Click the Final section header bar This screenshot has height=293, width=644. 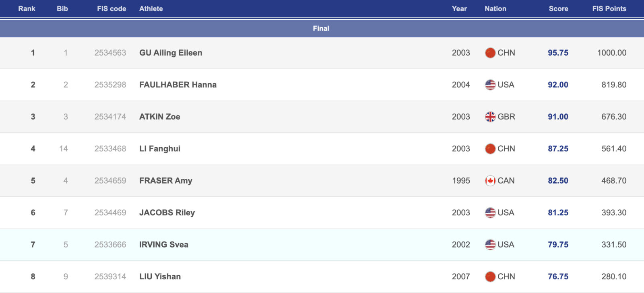coord(321,28)
